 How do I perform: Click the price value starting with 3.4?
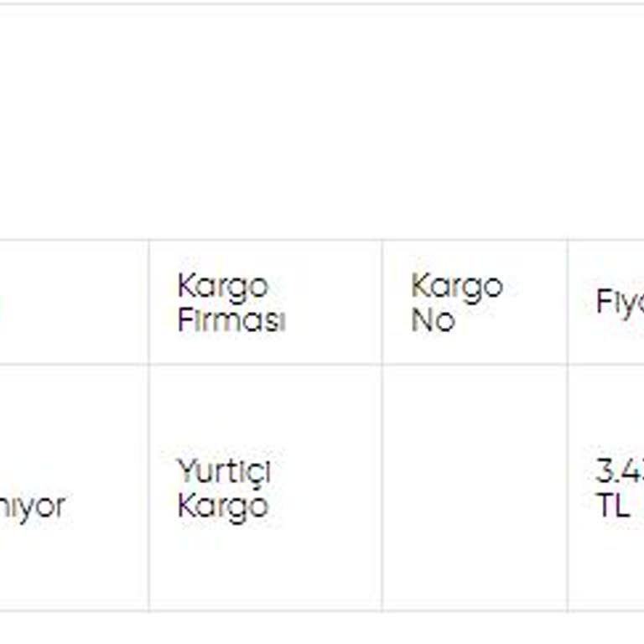click(x=619, y=471)
